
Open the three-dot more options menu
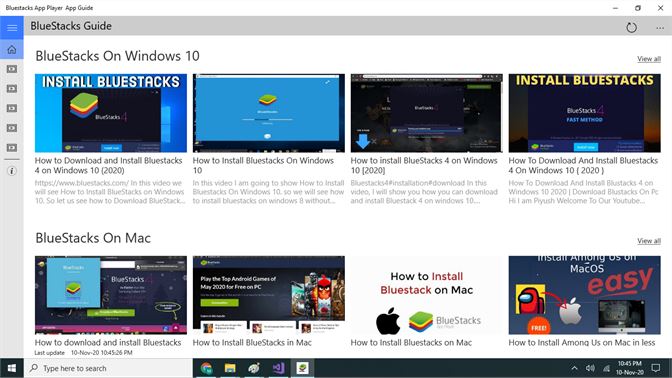tap(660, 28)
